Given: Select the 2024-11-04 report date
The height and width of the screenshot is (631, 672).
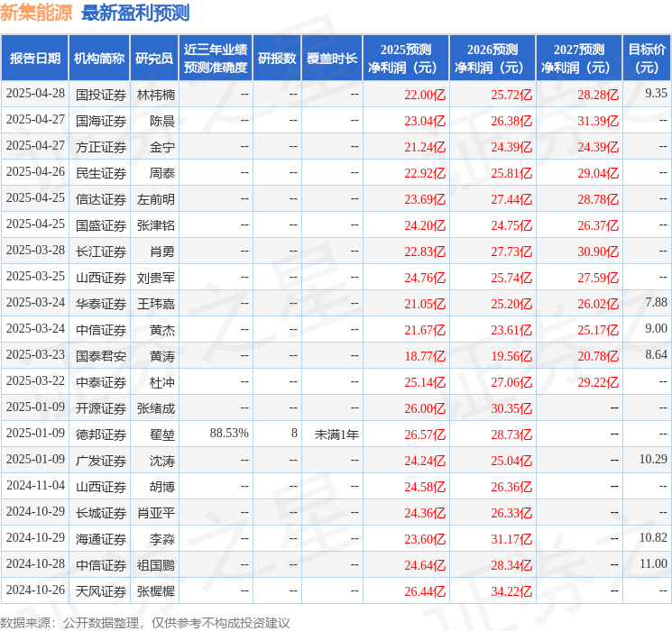Looking at the screenshot, I should [x=35, y=485].
